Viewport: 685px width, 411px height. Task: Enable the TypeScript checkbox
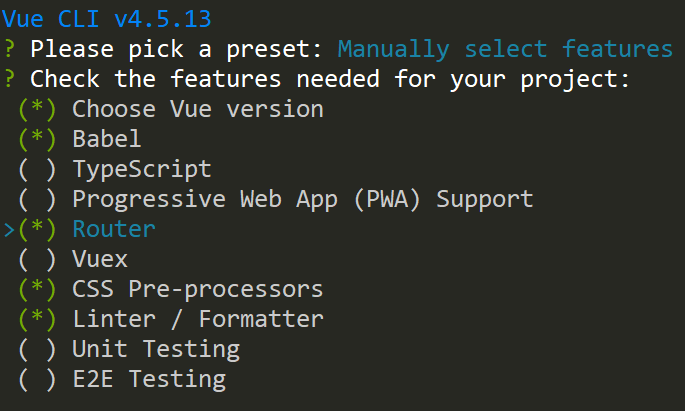click(x=37, y=169)
